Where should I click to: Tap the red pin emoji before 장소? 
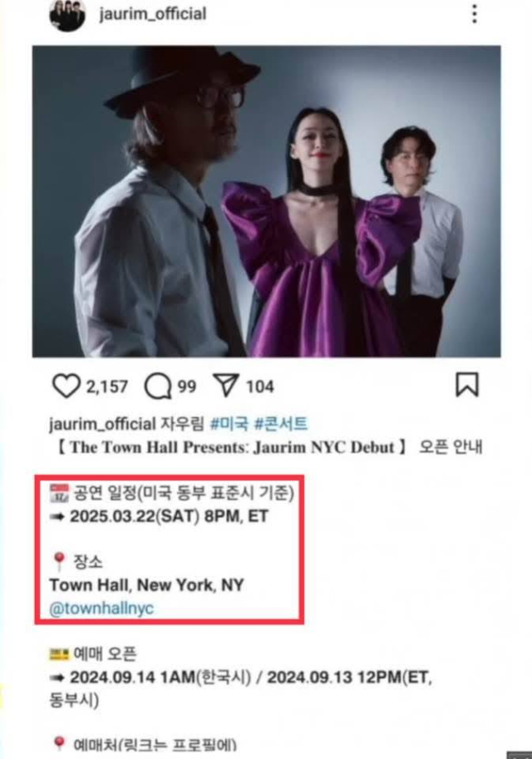58,562
